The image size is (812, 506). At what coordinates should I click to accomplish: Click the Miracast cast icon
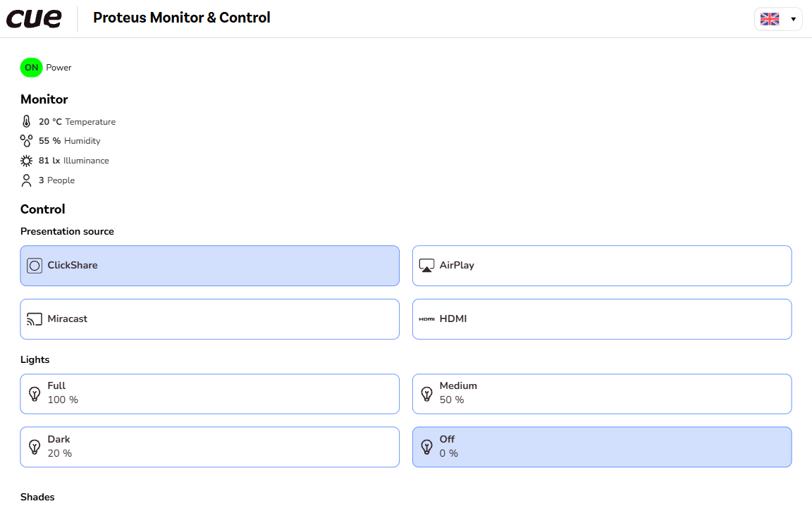[35, 319]
